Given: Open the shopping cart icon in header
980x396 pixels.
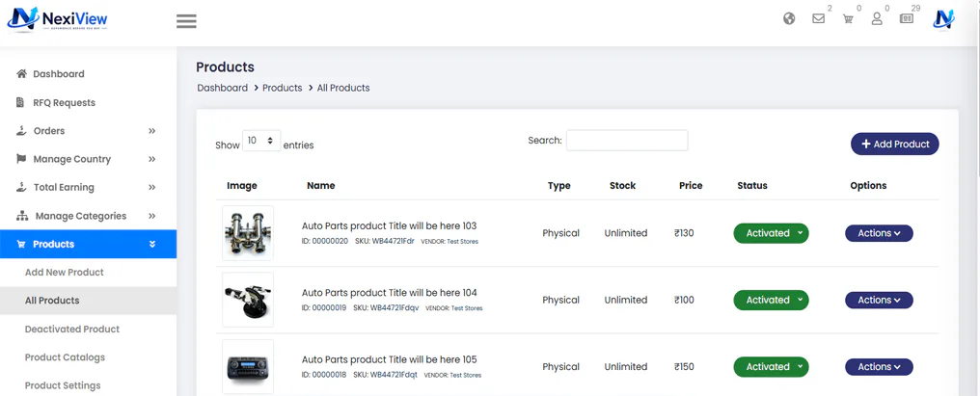Looking at the screenshot, I should pyautogui.click(x=848, y=18).
